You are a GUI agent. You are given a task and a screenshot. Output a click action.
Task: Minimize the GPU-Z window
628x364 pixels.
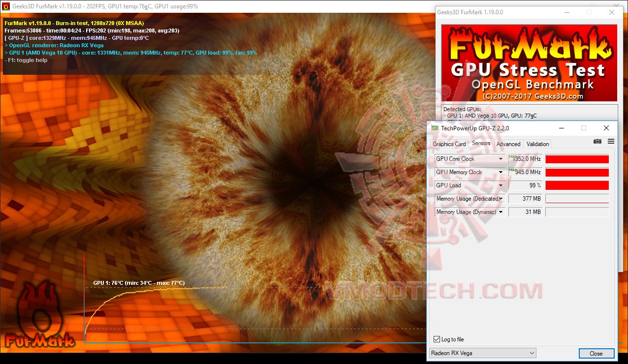coord(562,128)
